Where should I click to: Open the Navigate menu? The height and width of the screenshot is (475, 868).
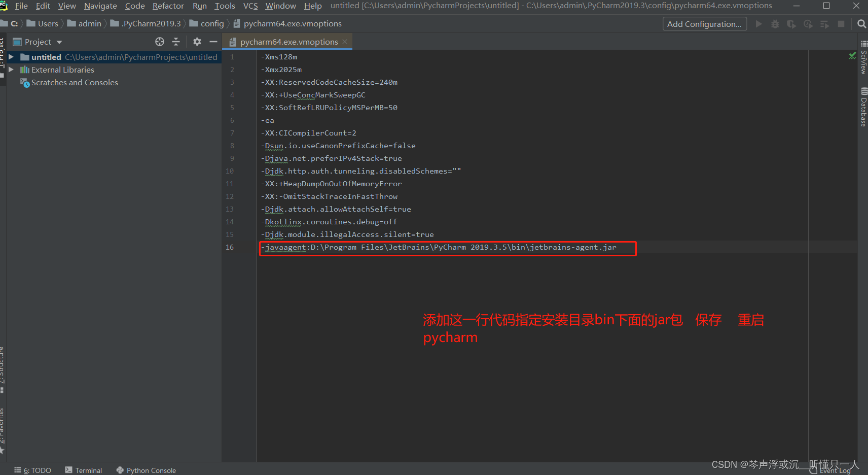pos(100,6)
